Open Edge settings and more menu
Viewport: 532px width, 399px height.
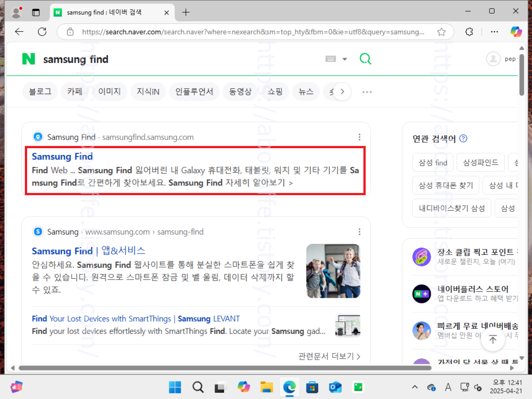(494, 32)
